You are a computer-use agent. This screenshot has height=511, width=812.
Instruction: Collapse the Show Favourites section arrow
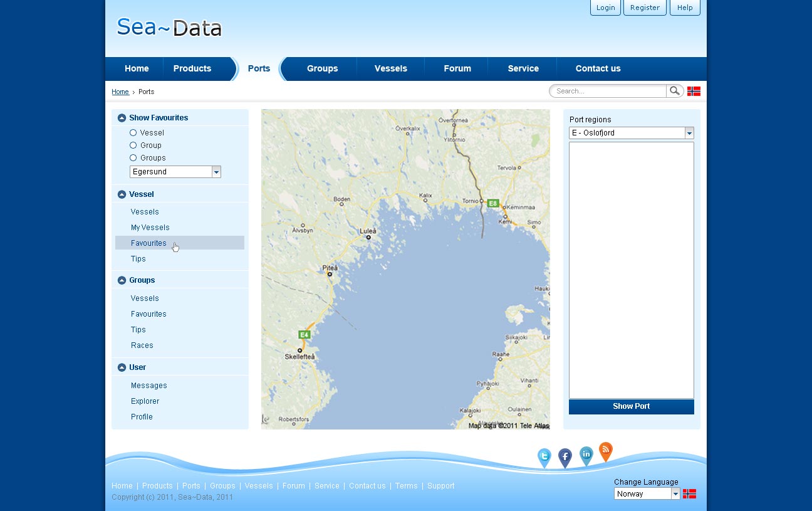122,118
